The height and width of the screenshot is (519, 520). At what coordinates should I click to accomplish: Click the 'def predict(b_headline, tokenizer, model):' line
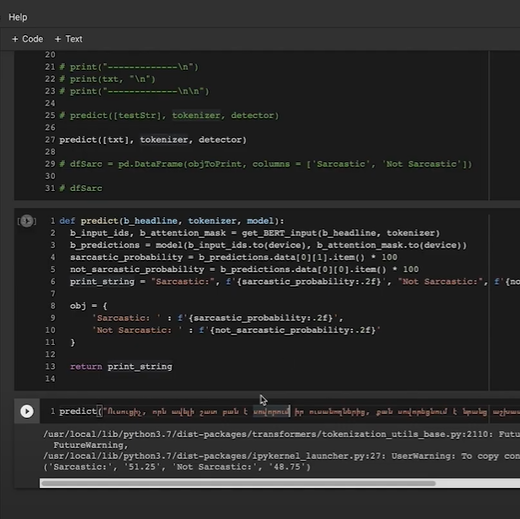172,221
